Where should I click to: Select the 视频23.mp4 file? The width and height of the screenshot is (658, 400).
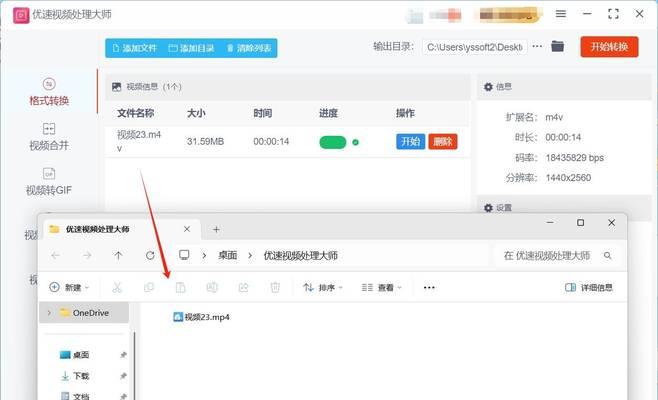[201, 317]
